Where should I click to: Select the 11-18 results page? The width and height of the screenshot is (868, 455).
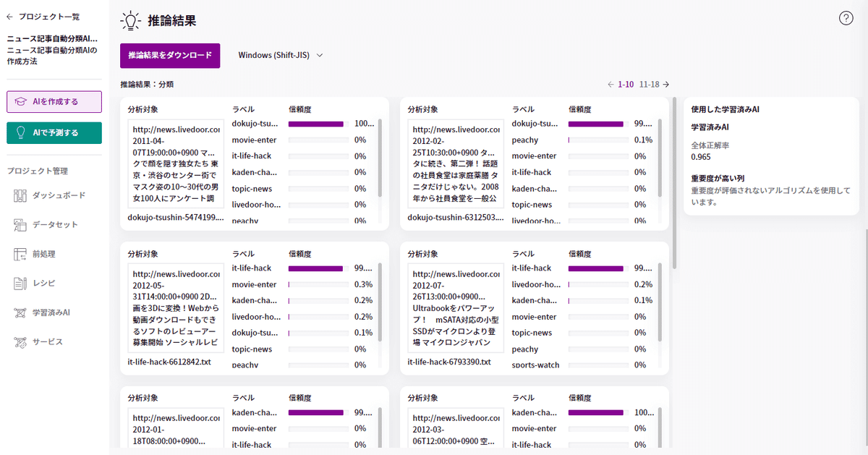click(x=649, y=84)
